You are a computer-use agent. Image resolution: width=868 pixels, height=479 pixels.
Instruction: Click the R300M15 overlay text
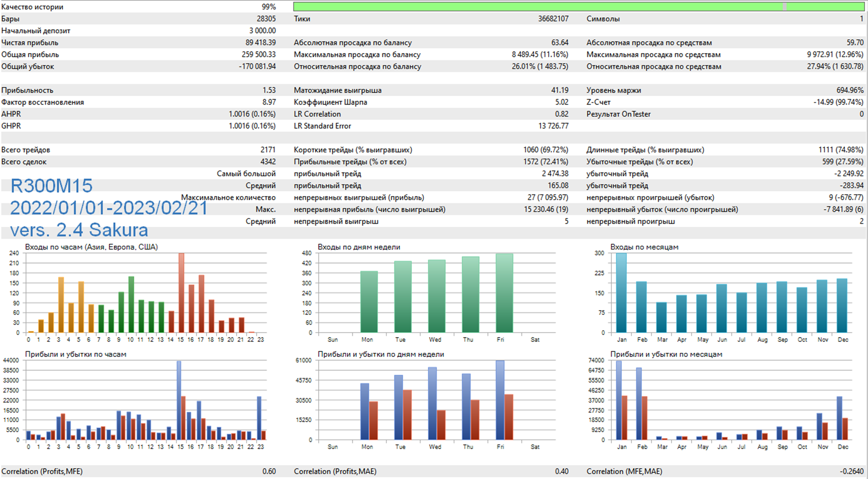point(52,186)
